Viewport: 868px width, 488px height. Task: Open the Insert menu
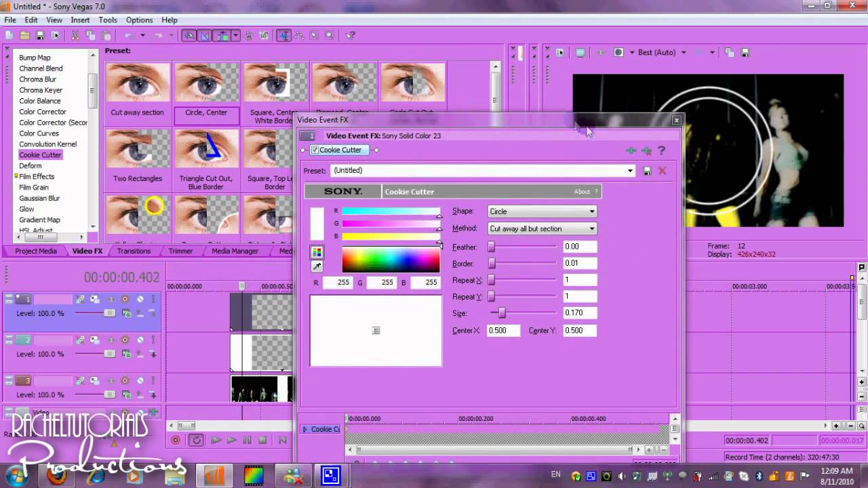[x=80, y=20]
